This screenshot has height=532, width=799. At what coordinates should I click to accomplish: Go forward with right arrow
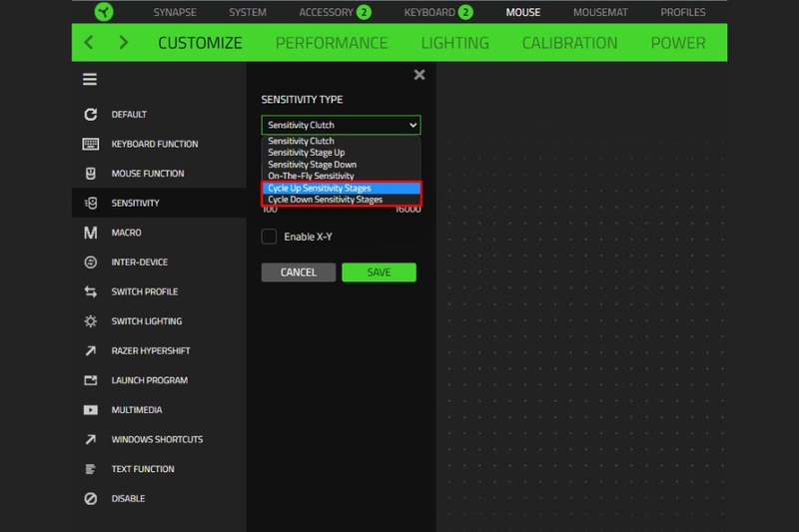pyautogui.click(x=123, y=42)
